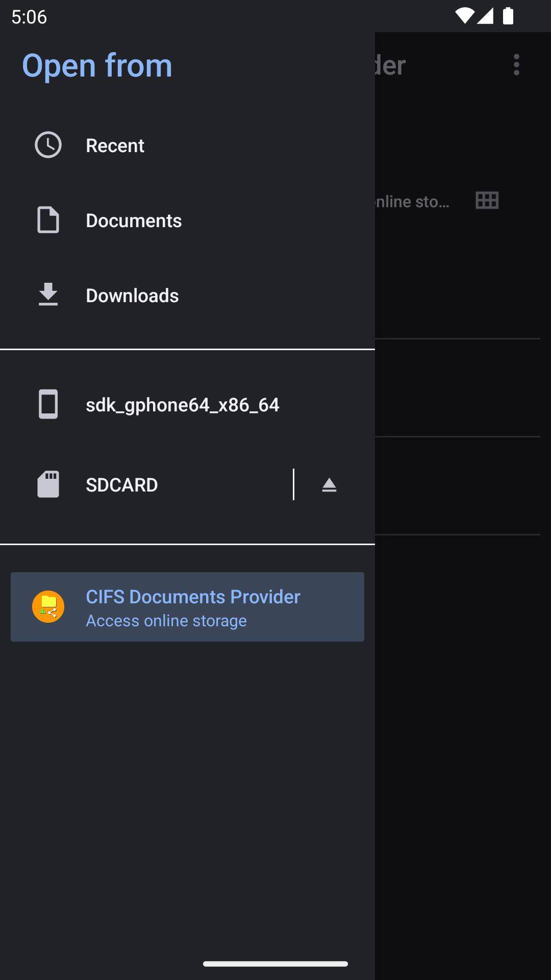Go to Downloads folder
551x980 pixels.
pyautogui.click(x=132, y=296)
